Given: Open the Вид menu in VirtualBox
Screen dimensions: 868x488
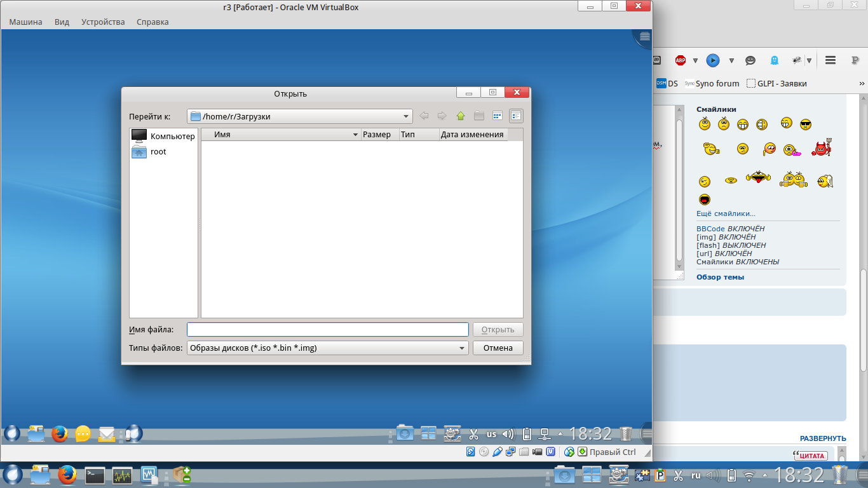Looking at the screenshot, I should (62, 22).
